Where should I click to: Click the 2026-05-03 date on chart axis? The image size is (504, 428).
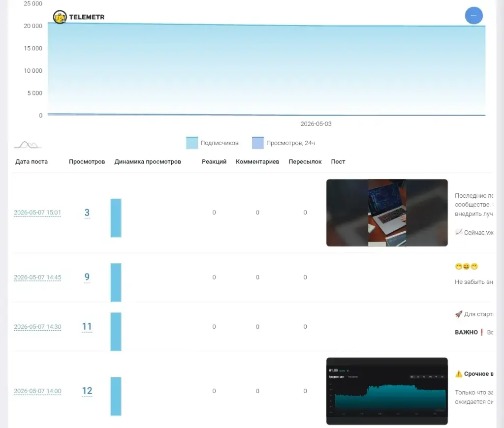tap(316, 124)
